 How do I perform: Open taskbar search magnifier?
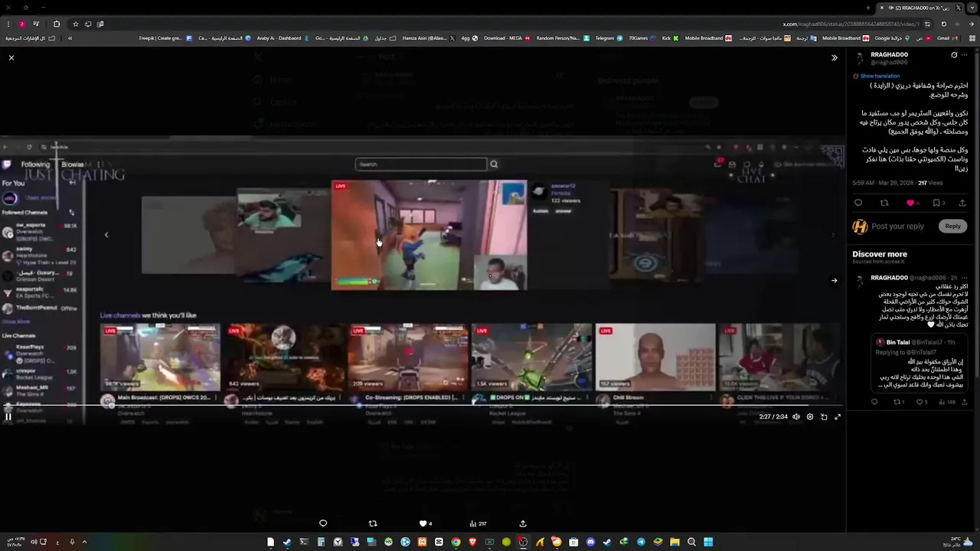(691, 542)
